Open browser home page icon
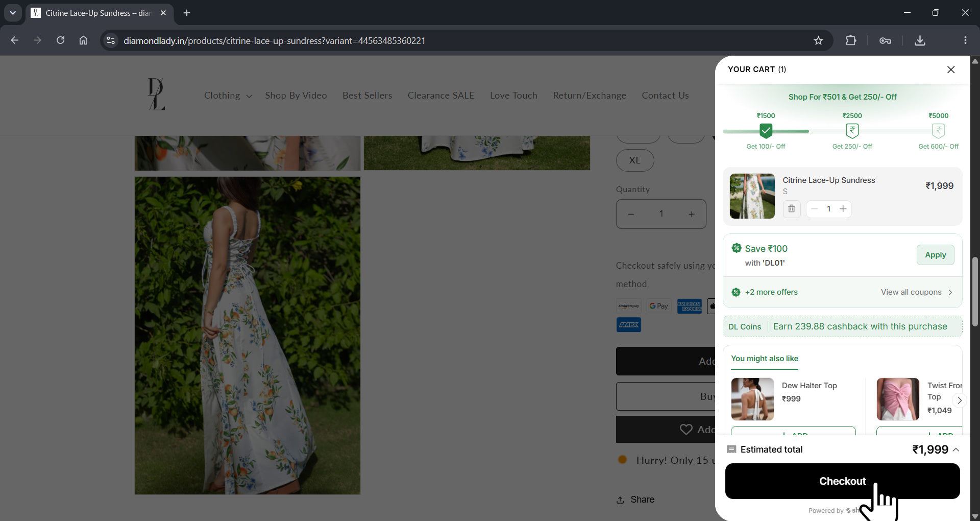Viewport: 980px width, 521px height. (x=83, y=40)
